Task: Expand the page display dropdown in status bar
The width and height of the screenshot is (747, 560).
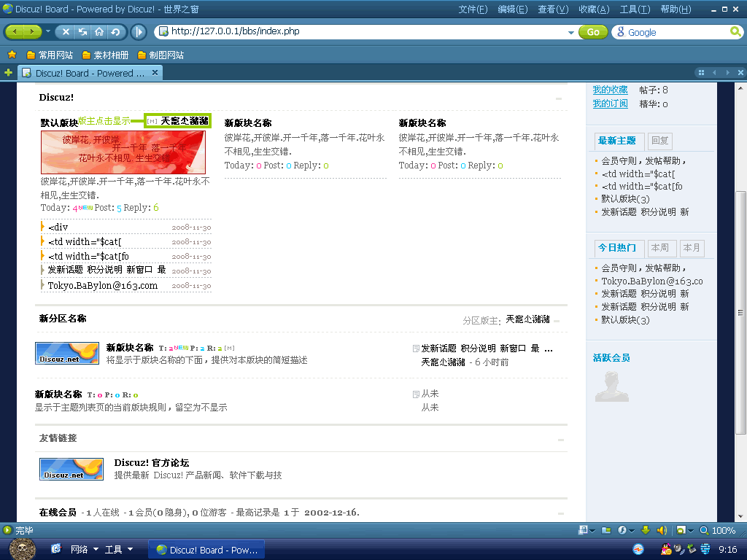Action: (690, 531)
